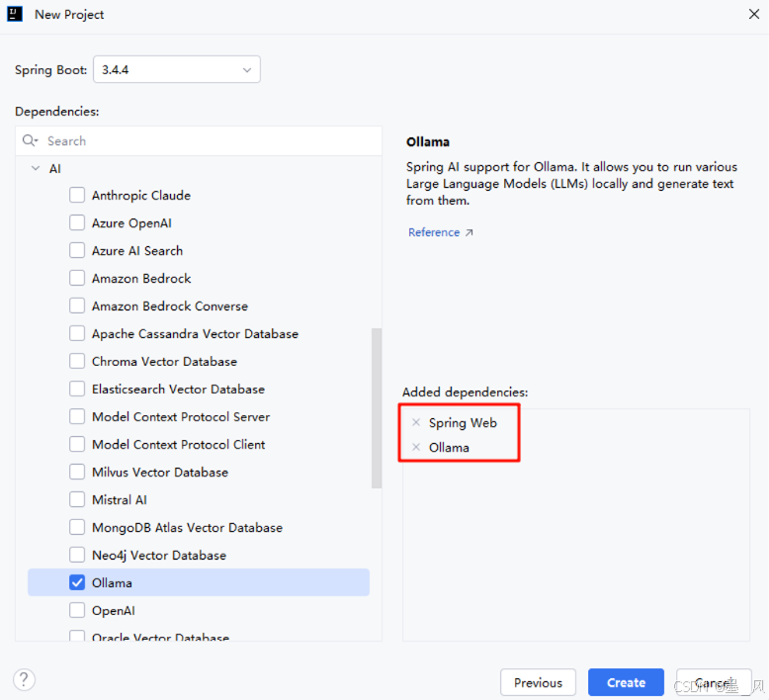Viewport: 769px width, 700px height.
Task: Click the dependencies Search field
Action: tap(199, 140)
